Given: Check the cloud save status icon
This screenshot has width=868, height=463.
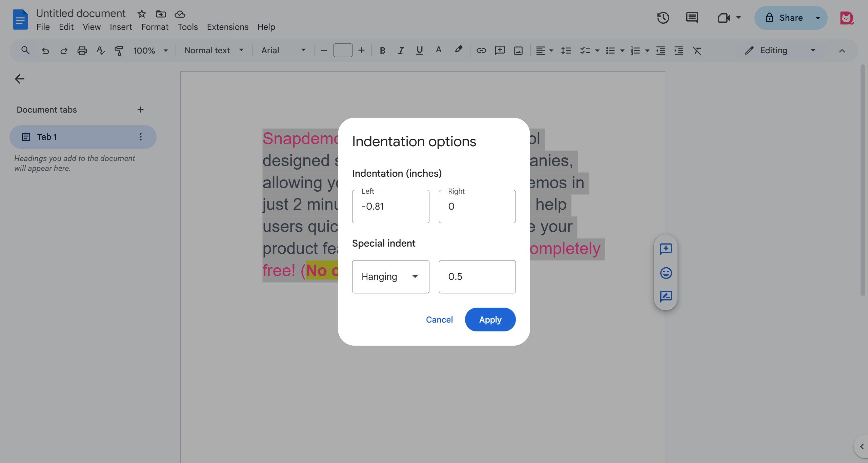Looking at the screenshot, I should 180,14.
